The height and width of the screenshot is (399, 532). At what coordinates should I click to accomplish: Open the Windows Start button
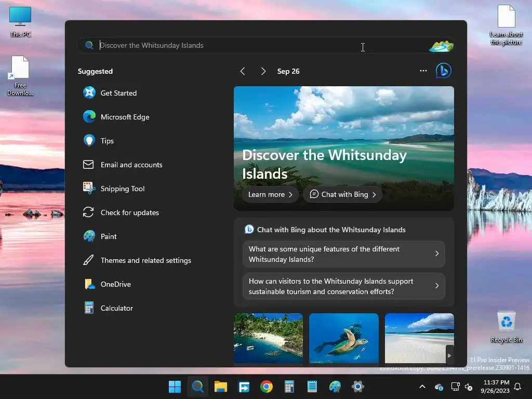pyautogui.click(x=175, y=387)
